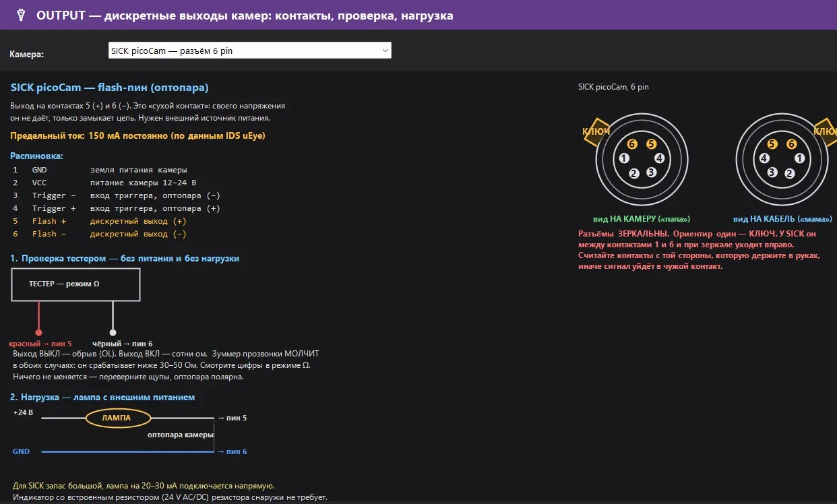The width and height of the screenshot is (837, 504).
Task: Click '→ пин 5' in the load diagram
Action: (x=232, y=418)
